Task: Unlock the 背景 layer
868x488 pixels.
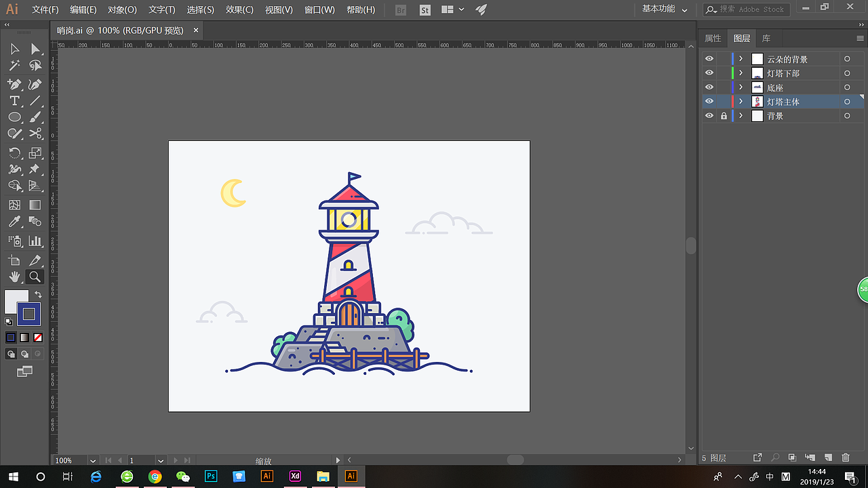Action: (x=724, y=116)
